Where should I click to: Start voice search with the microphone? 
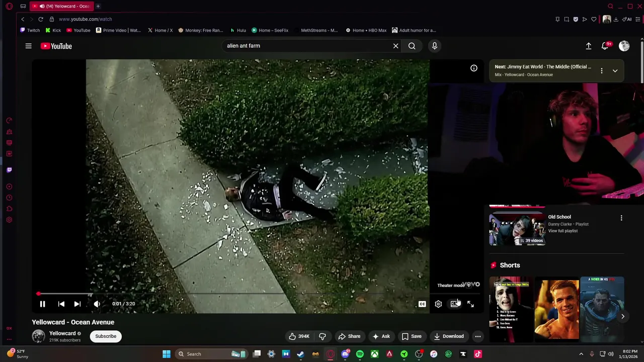pos(435,46)
